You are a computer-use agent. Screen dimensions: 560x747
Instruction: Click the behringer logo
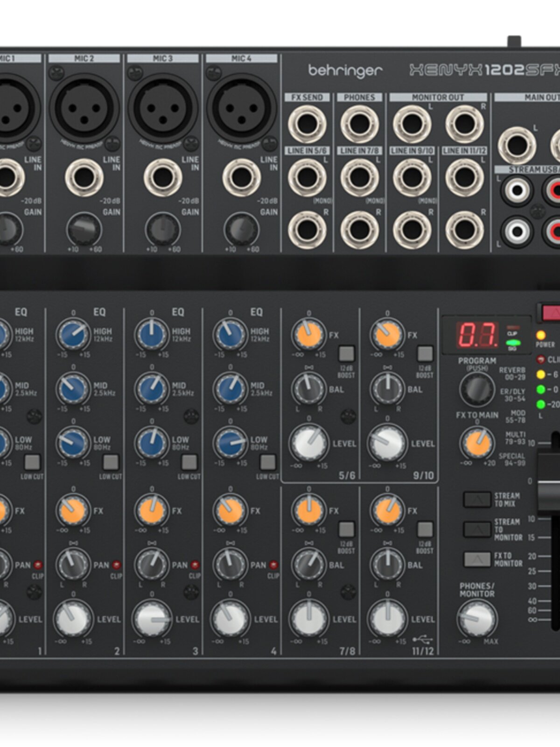345,70
